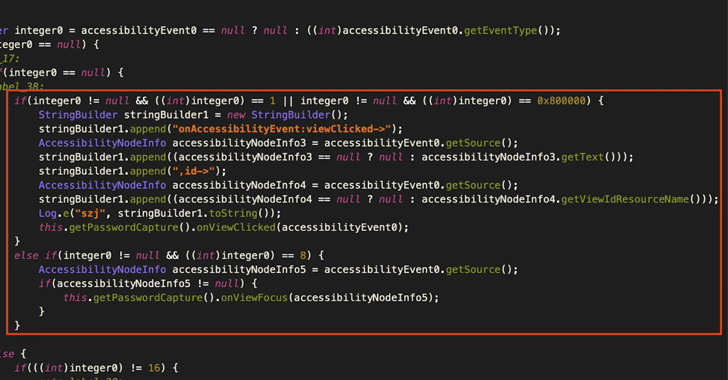
Task: Click the onViewFocus method call
Action: [254, 297]
